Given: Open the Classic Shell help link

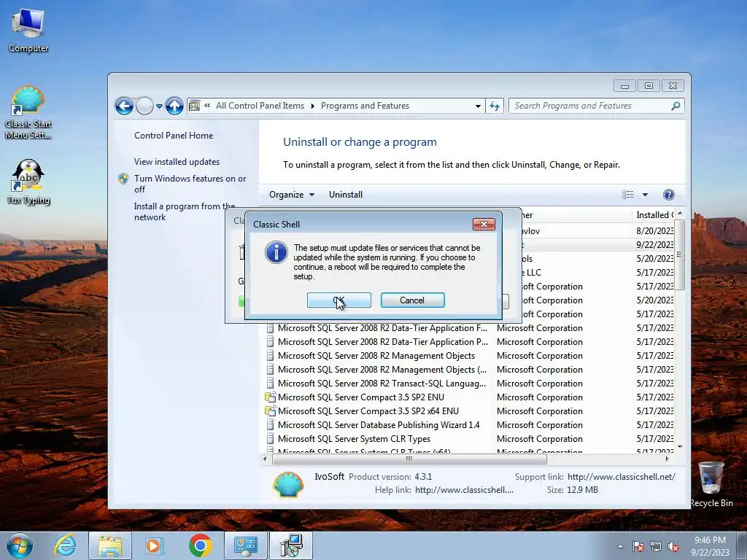Looking at the screenshot, I should [x=465, y=490].
